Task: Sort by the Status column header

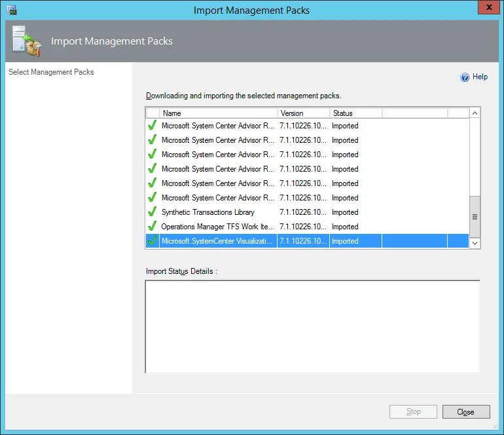Action: pos(356,113)
